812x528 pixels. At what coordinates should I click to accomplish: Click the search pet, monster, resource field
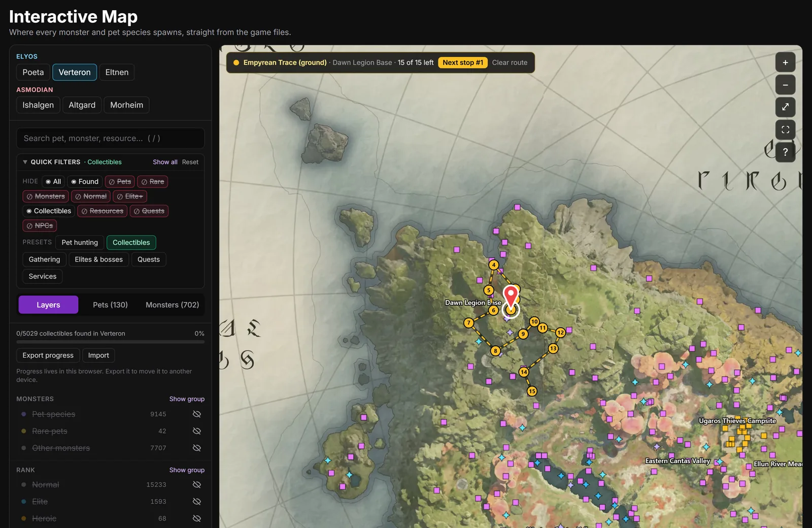click(x=110, y=138)
